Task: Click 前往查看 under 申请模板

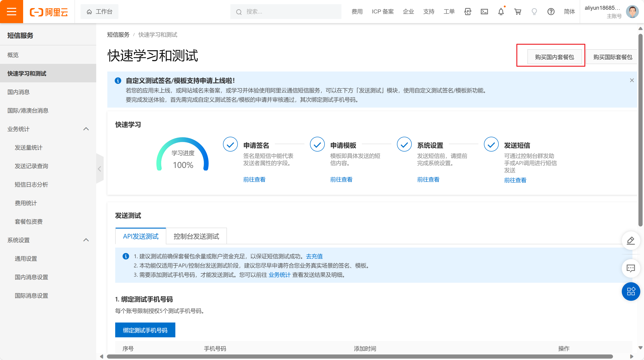Action: tap(341, 180)
